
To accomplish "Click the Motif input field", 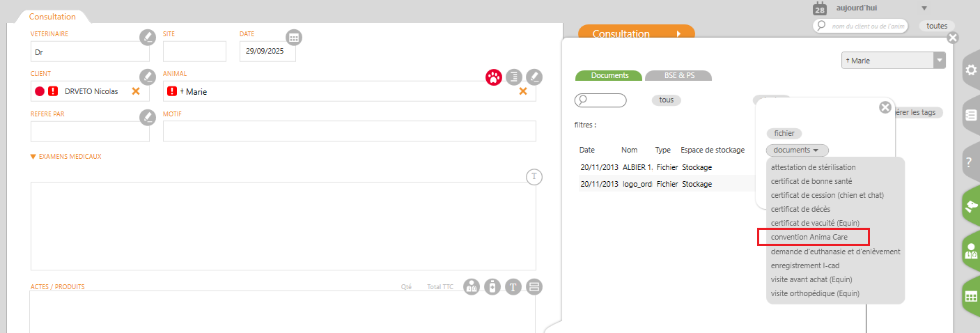I will point(349,131).
